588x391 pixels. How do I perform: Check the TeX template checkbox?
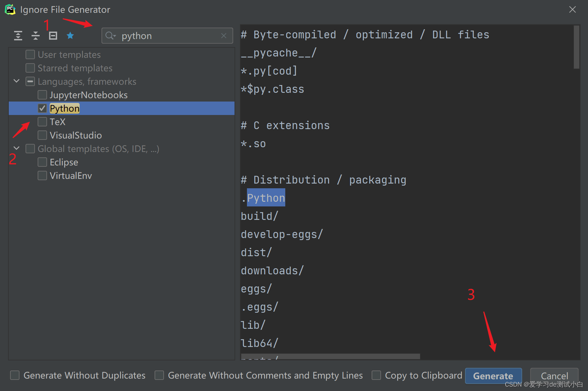click(x=42, y=122)
